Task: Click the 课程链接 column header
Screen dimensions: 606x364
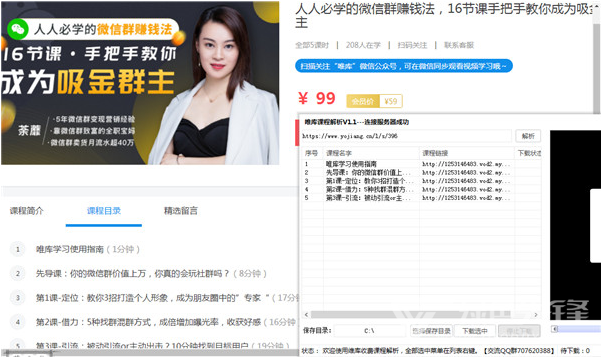Action: (467, 153)
